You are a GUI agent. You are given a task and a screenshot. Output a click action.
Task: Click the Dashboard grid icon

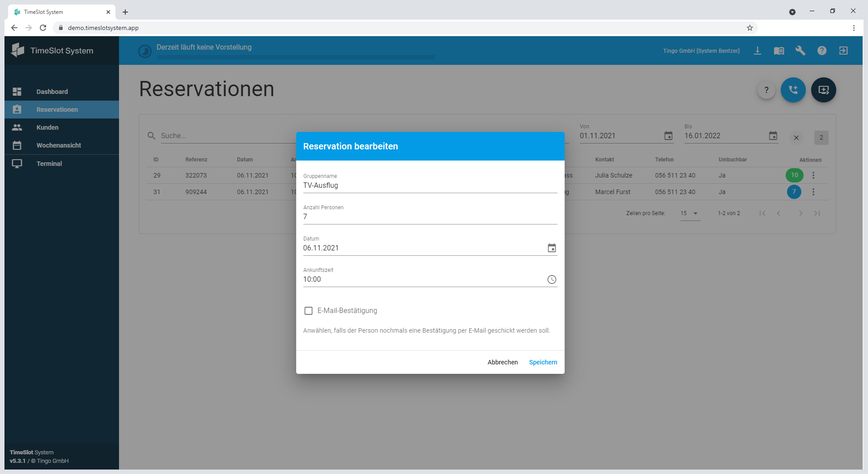(x=17, y=92)
